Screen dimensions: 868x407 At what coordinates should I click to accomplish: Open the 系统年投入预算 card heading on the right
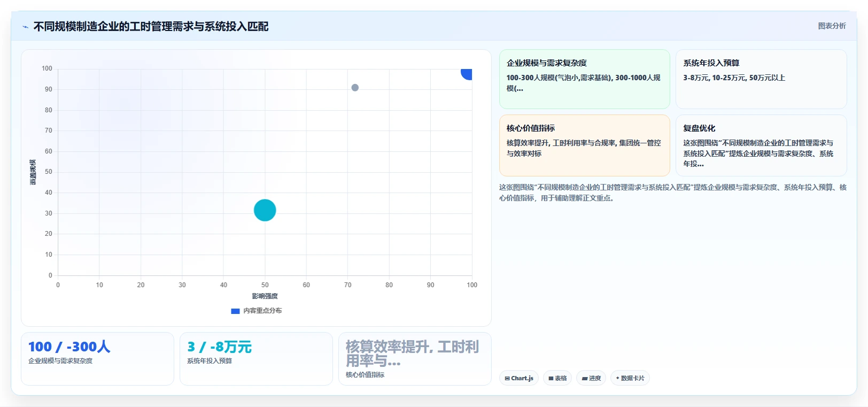click(711, 63)
